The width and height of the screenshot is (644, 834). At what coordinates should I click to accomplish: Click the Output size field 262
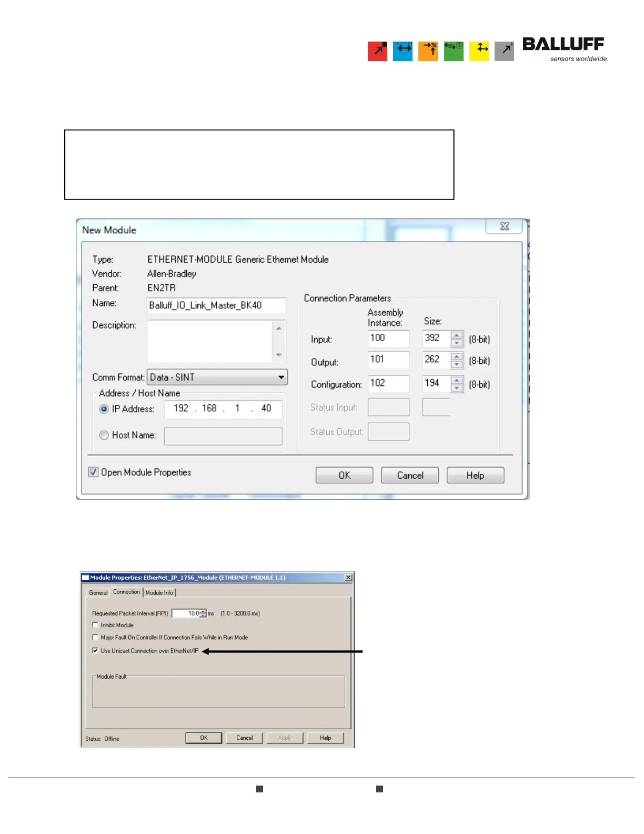(x=436, y=360)
